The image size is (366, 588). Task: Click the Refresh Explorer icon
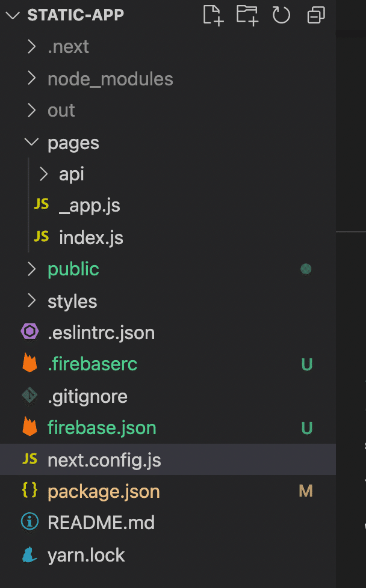[x=281, y=15]
